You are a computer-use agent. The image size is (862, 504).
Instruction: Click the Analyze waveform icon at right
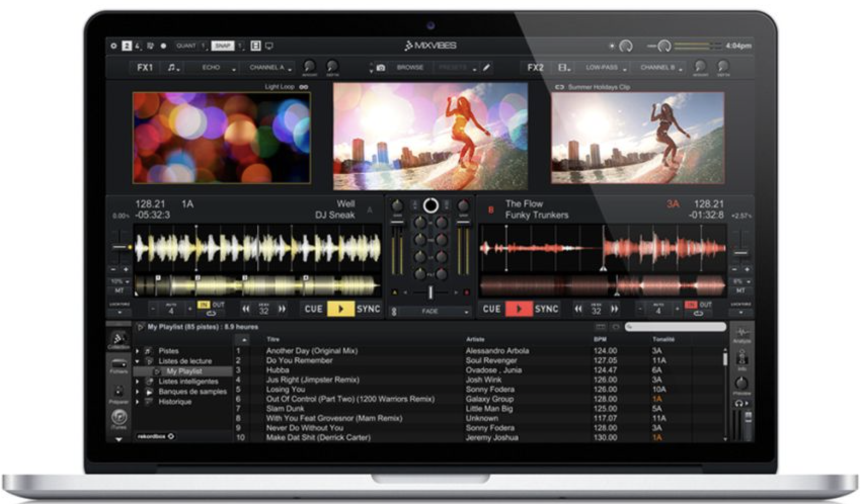tap(742, 334)
